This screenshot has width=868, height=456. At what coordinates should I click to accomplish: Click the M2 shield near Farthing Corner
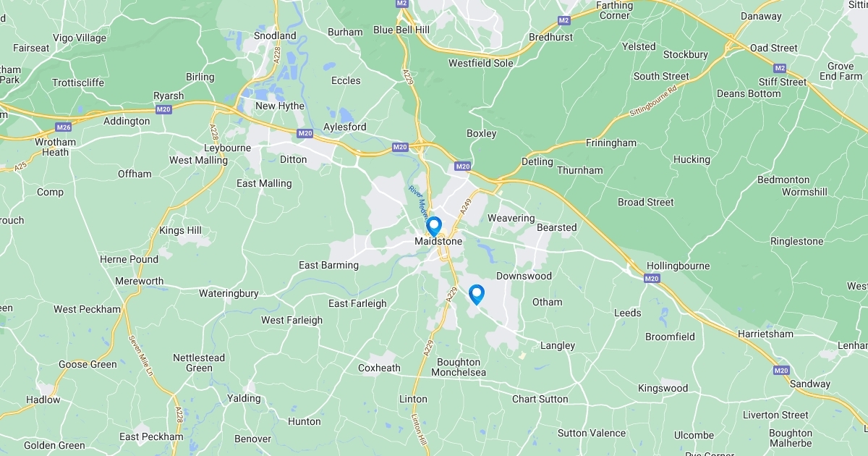click(x=563, y=20)
